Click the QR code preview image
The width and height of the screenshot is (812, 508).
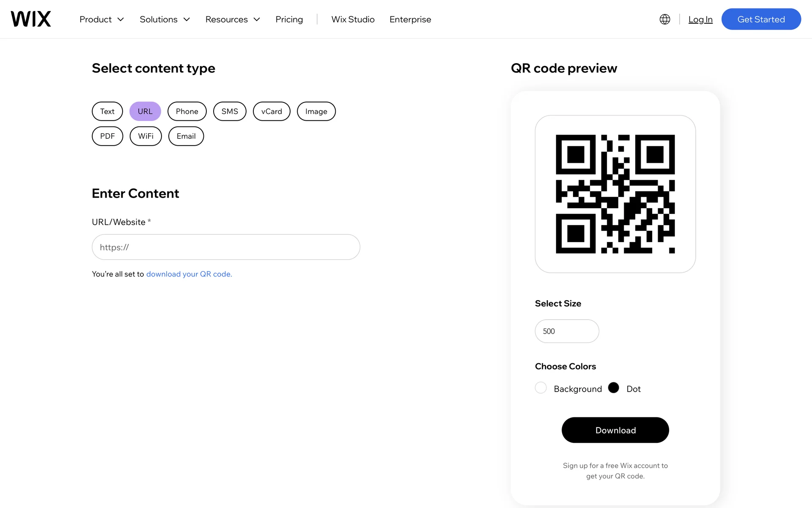pos(615,194)
